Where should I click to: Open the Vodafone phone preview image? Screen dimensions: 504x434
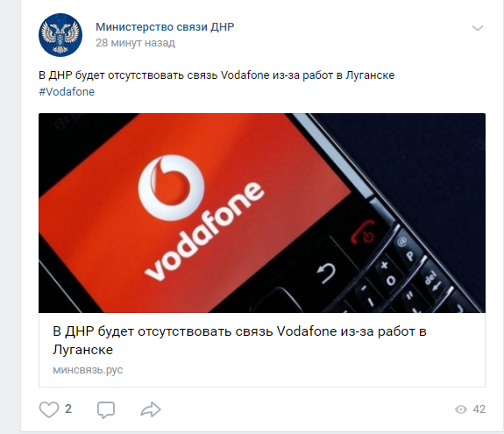click(x=262, y=213)
